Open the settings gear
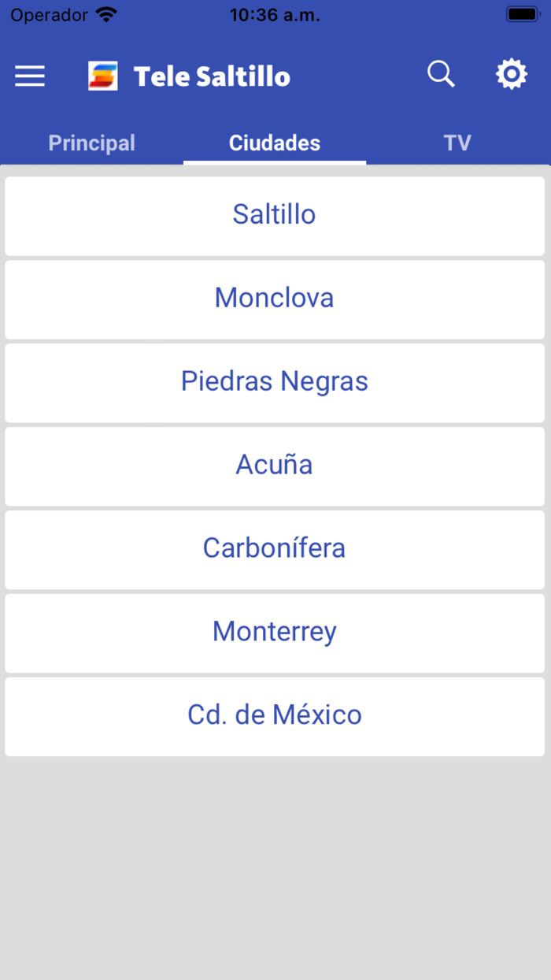This screenshot has width=551, height=980. 512,74
